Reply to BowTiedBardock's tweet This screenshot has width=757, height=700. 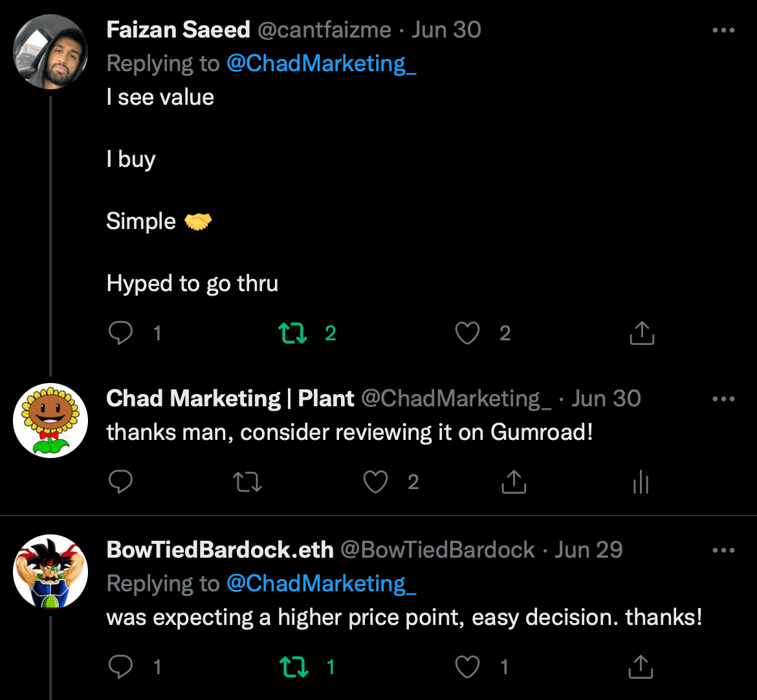coord(121,667)
